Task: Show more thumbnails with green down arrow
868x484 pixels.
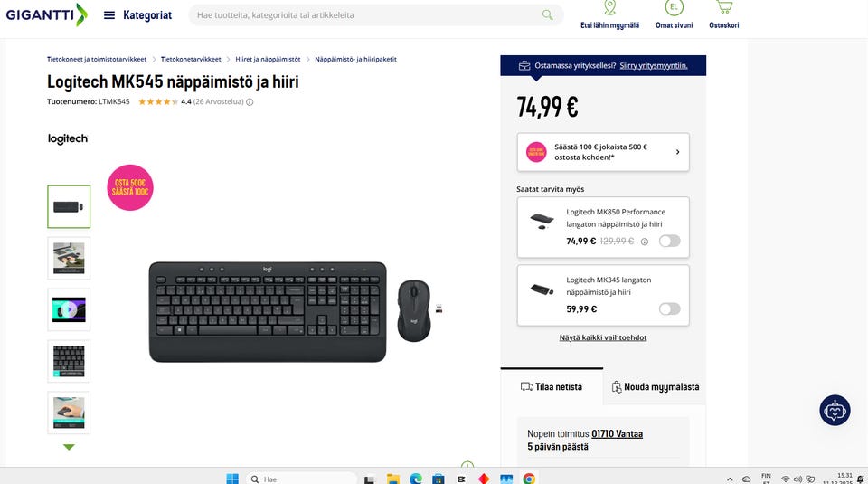Action: coord(69,447)
